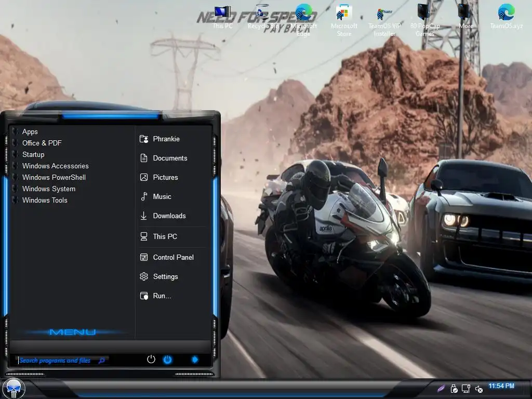532x399 pixels.
Task: Click the white power icon in Start menu
Action: coord(151,360)
